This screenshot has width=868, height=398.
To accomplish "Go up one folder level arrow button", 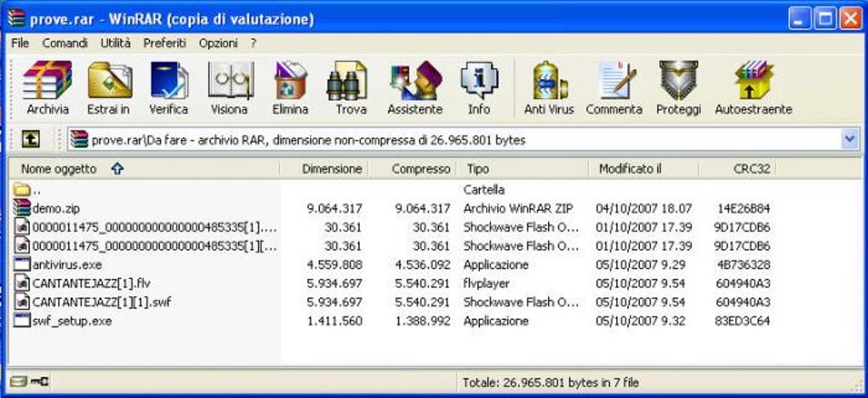I will [31, 140].
